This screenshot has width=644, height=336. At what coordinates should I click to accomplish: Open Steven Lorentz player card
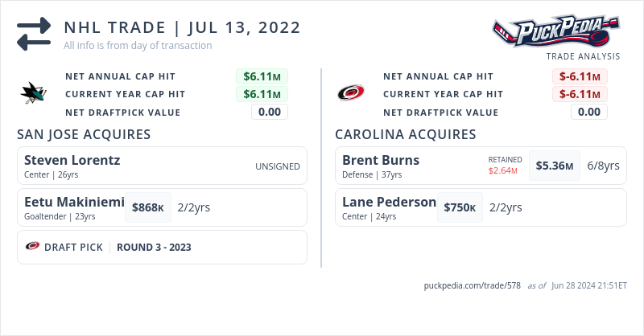(72, 160)
